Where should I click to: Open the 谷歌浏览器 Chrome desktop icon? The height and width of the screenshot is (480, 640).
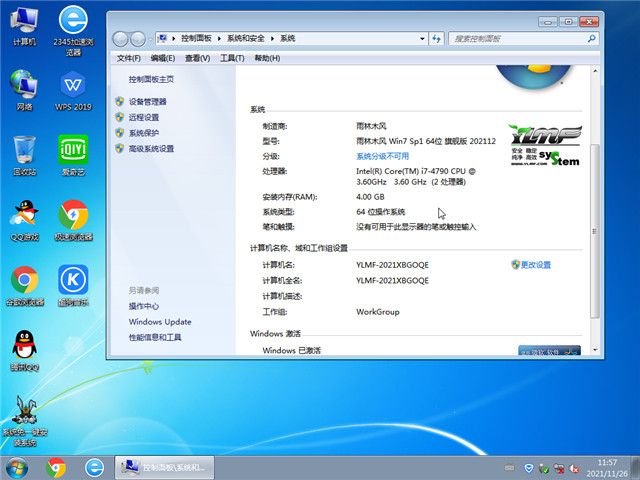tap(24, 286)
